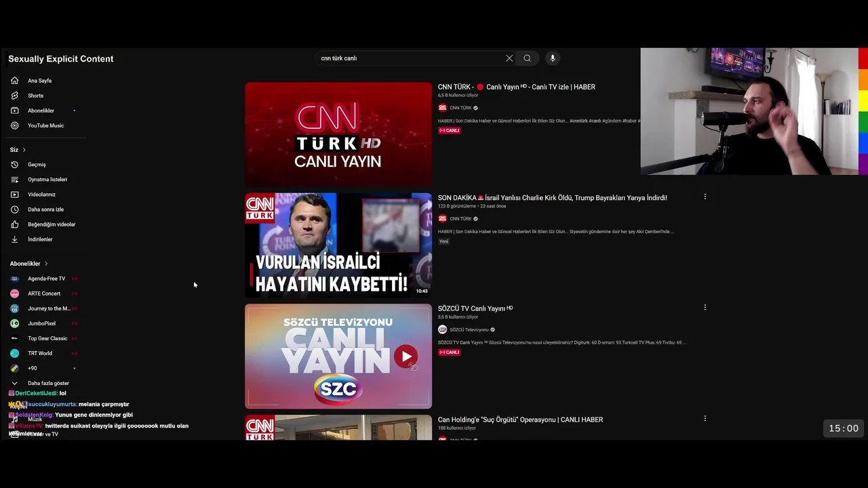Open TRT World channel avatar
The width and height of the screenshot is (868, 488).
pyautogui.click(x=14, y=353)
